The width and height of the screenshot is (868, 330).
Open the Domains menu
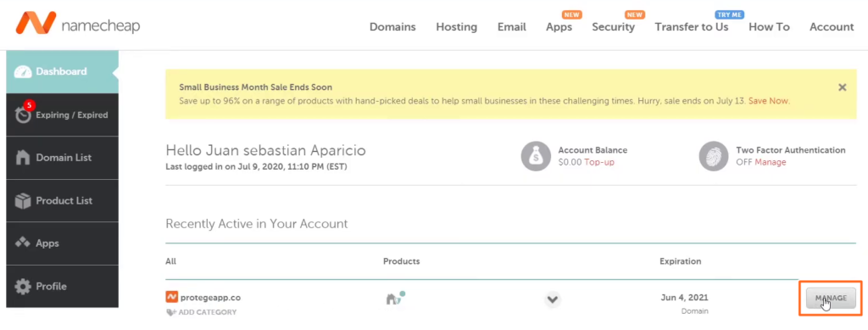click(392, 26)
